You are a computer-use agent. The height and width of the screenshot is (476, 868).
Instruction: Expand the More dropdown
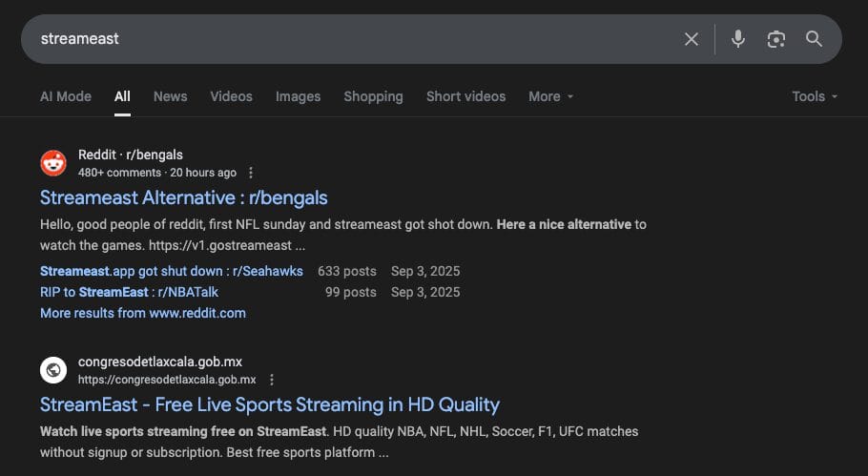point(550,96)
